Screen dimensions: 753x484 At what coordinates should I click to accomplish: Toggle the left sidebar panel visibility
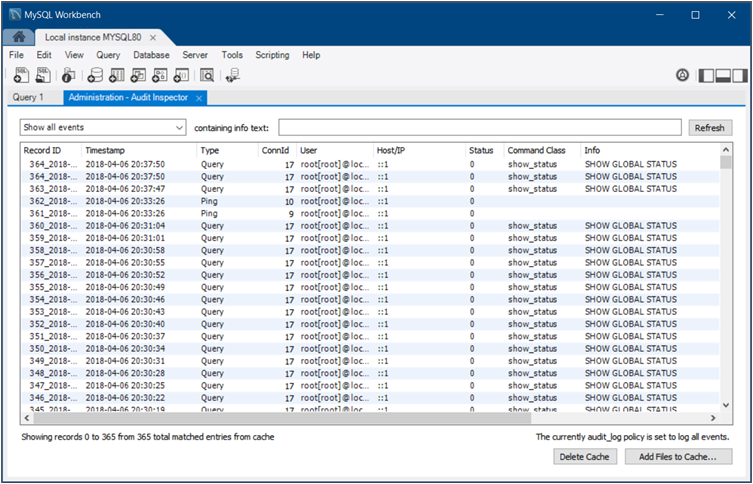point(707,75)
